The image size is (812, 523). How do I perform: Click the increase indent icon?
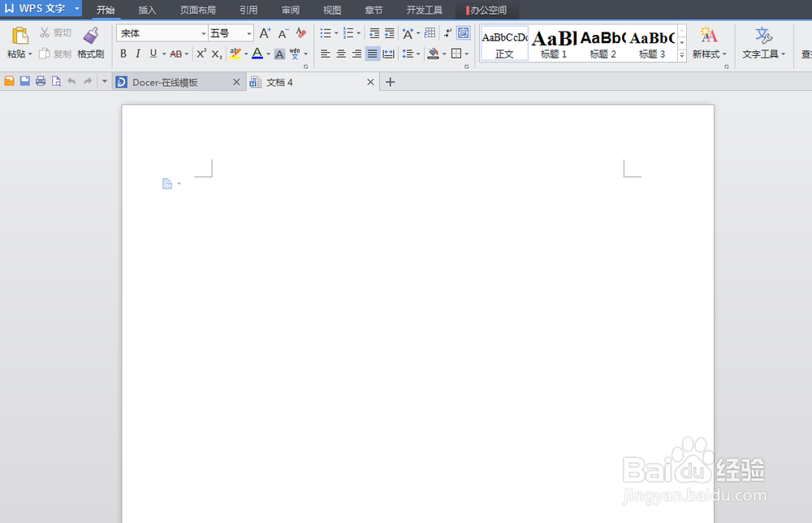coord(390,33)
